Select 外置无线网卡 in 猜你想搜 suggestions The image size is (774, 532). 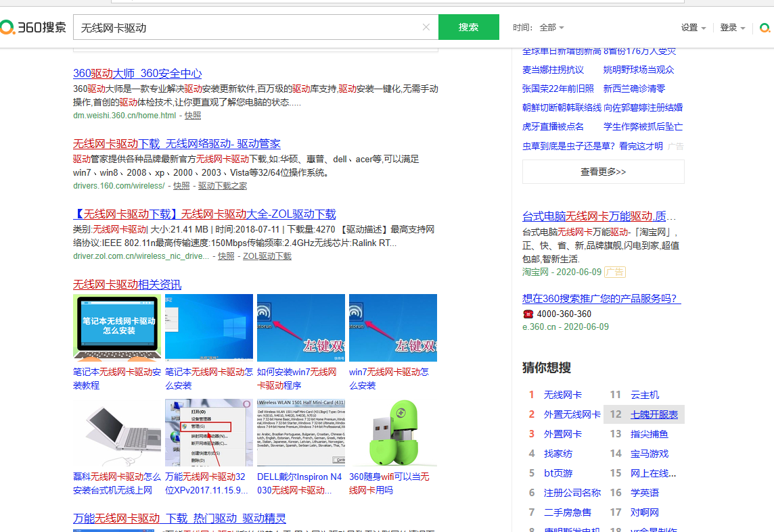tap(572, 413)
